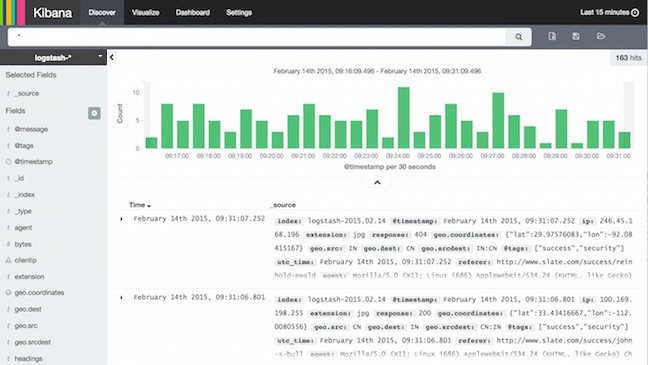Image resolution: width=648 pixels, height=365 pixels.
Task: Open the logstash-* index pattern dropdown
Action: (53, 57)
